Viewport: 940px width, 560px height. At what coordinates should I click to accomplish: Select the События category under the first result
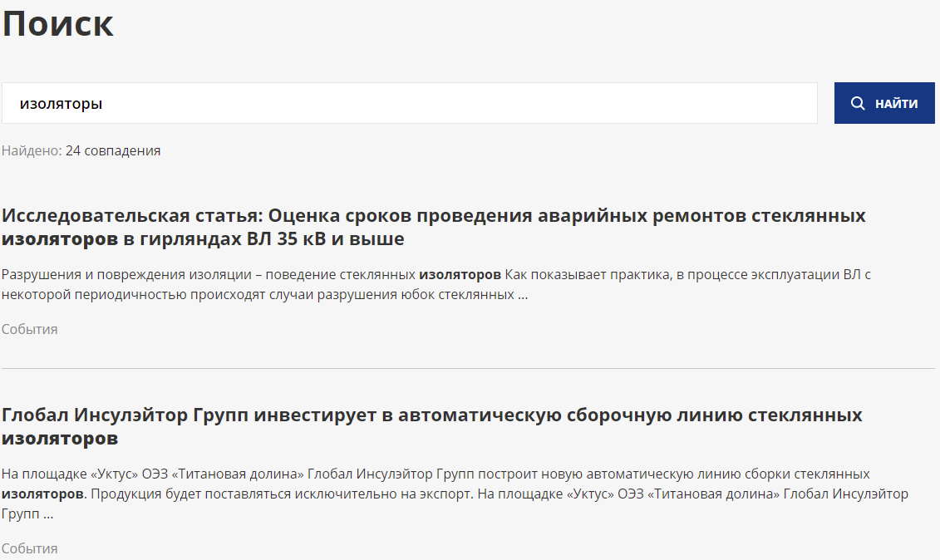(x=29, y=329)
